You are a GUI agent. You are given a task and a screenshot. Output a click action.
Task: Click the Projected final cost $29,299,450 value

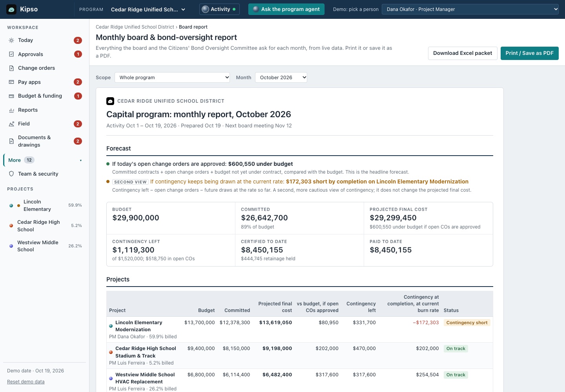(393, 218)
